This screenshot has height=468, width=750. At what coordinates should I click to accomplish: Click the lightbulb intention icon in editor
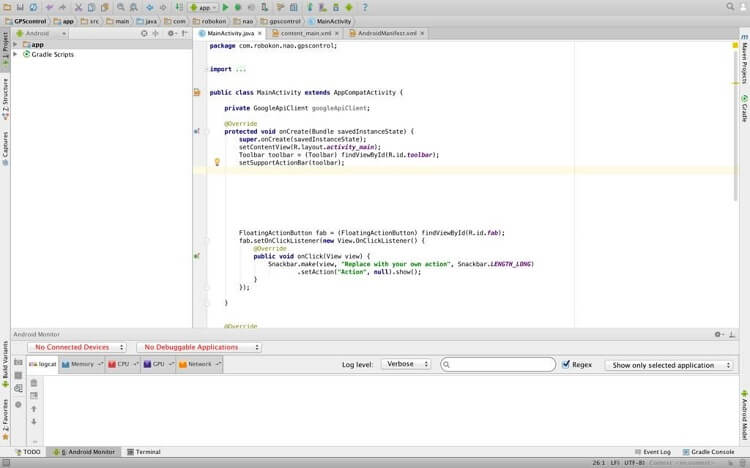coord(217,162)
